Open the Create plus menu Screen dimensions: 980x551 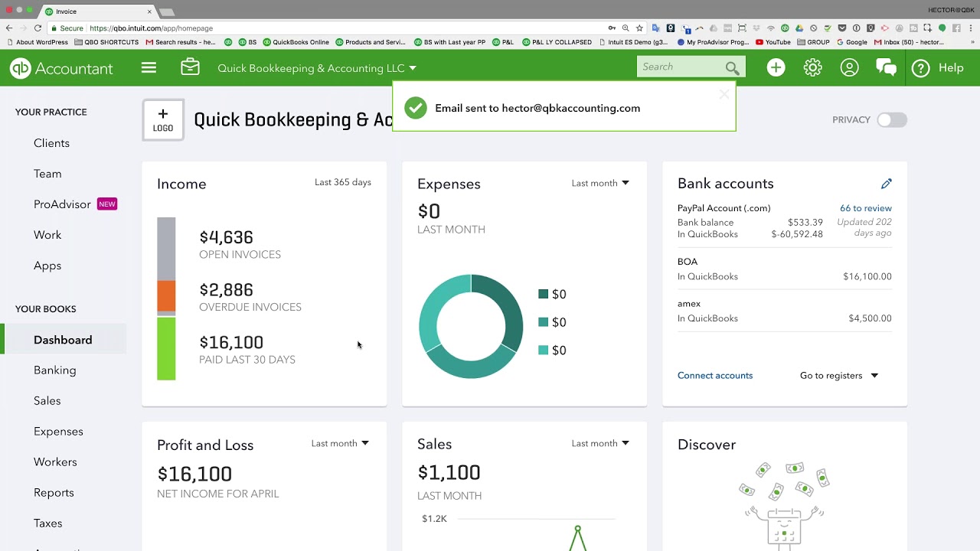[776, 67]
